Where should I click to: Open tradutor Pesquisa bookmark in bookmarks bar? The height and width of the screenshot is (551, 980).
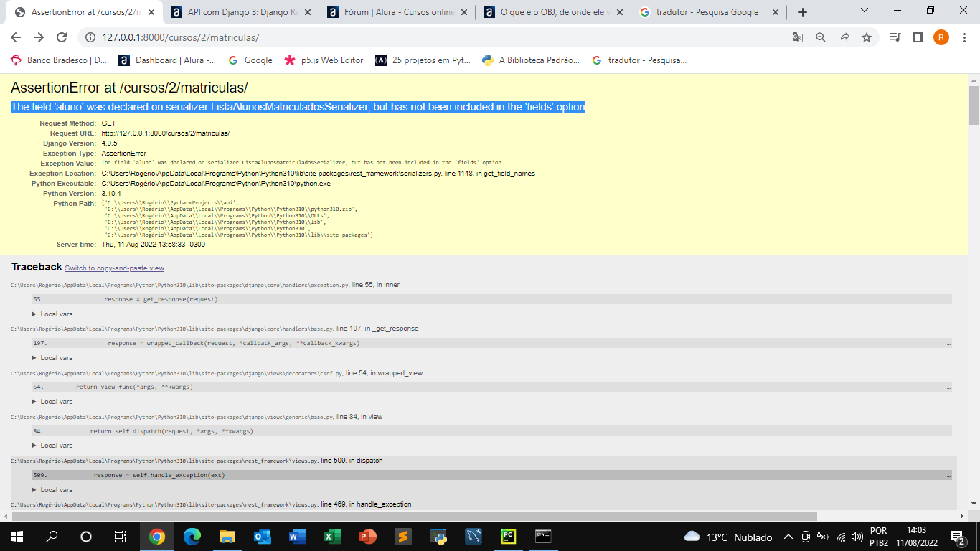pos(639,60)
